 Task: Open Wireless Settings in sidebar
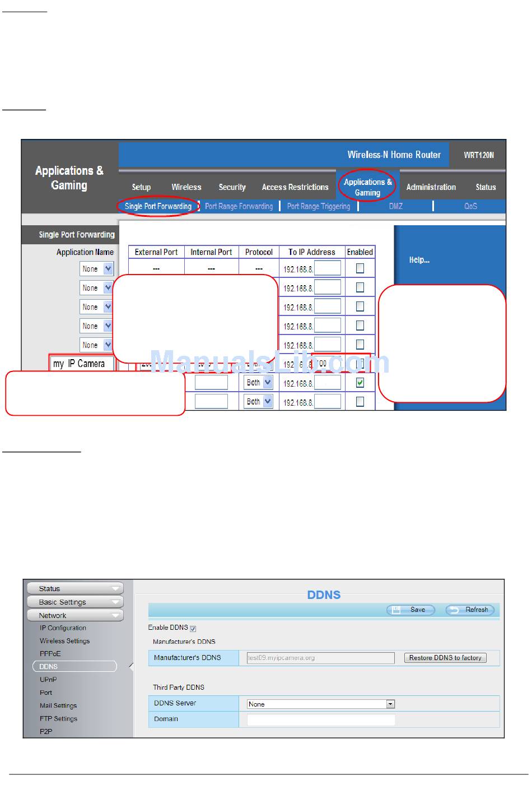(x=64, y=641)
